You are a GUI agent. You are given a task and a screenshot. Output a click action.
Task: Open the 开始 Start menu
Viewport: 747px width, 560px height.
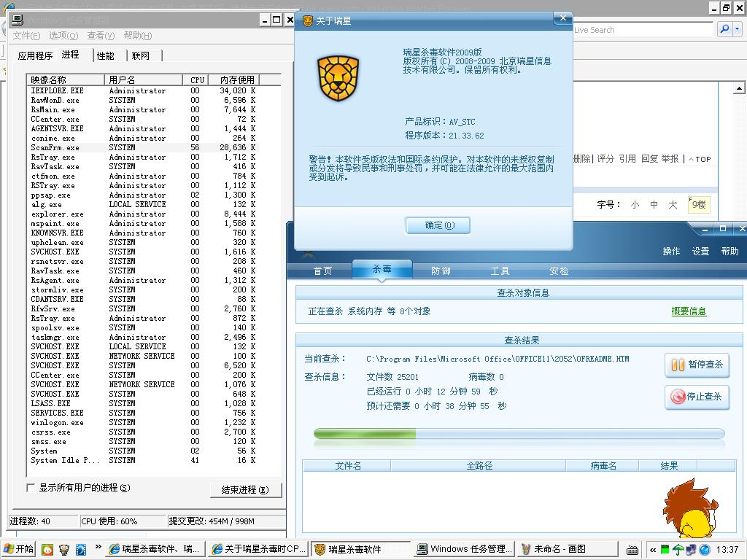tap(18, 549)
